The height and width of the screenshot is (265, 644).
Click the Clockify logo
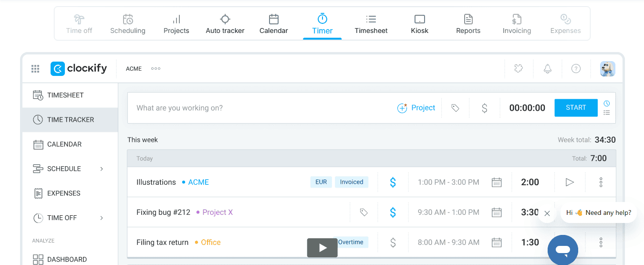(79, 69)
